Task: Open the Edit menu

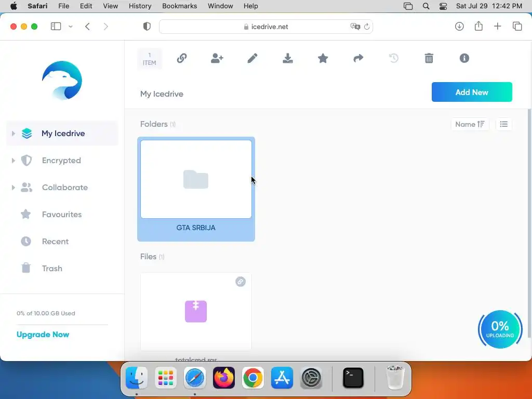Action: pyautogui.click(x=86, y=6)
